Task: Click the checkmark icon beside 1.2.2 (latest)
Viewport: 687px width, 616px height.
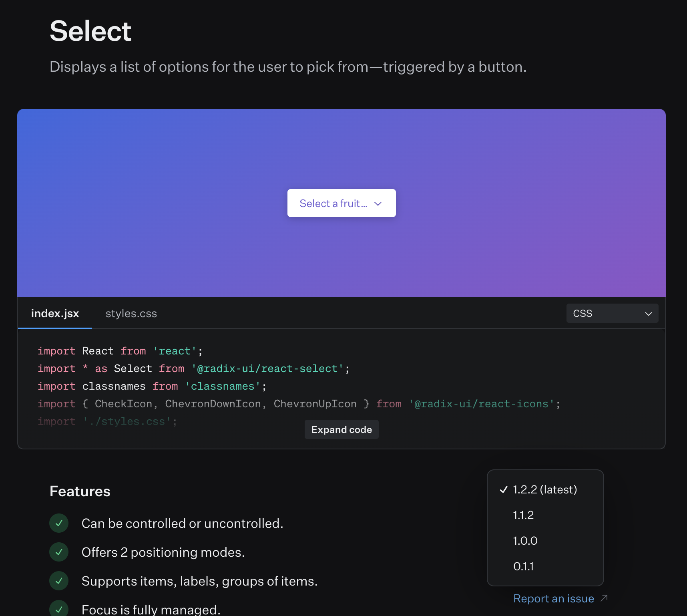Action: click(504, 489)
